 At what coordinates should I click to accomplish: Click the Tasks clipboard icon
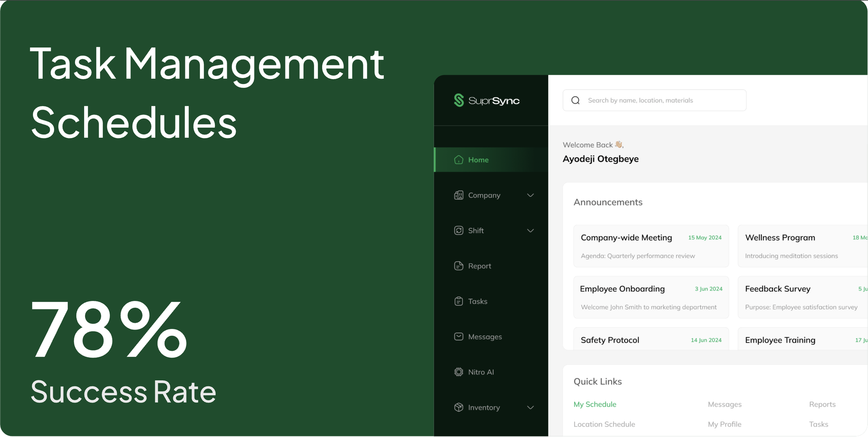click(x=459, y=301)
